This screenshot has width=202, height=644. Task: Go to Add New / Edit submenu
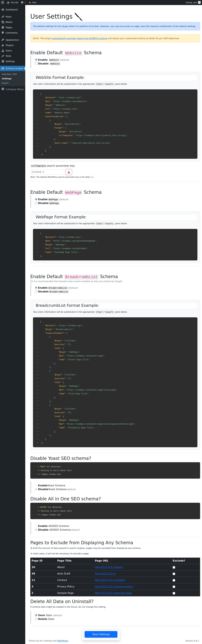click(9, 74)
